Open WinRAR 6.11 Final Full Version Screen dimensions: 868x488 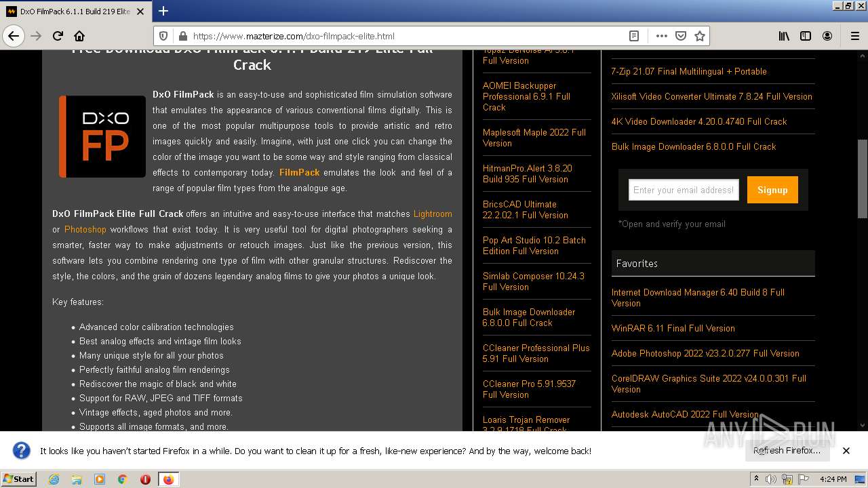(x=673, y=328)
